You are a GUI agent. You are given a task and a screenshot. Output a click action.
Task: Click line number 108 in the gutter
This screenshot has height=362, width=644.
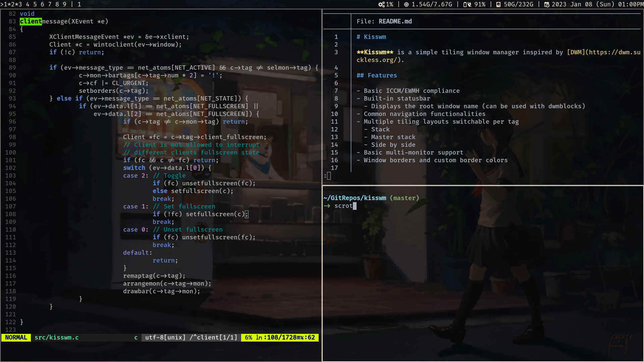pyautogui.click(x=10, y=214)
